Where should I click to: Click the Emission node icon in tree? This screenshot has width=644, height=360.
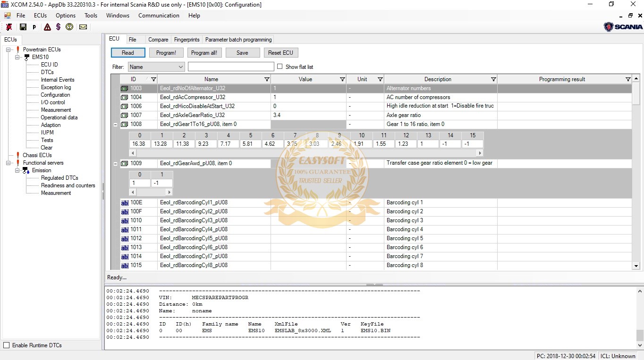point(26,170)
